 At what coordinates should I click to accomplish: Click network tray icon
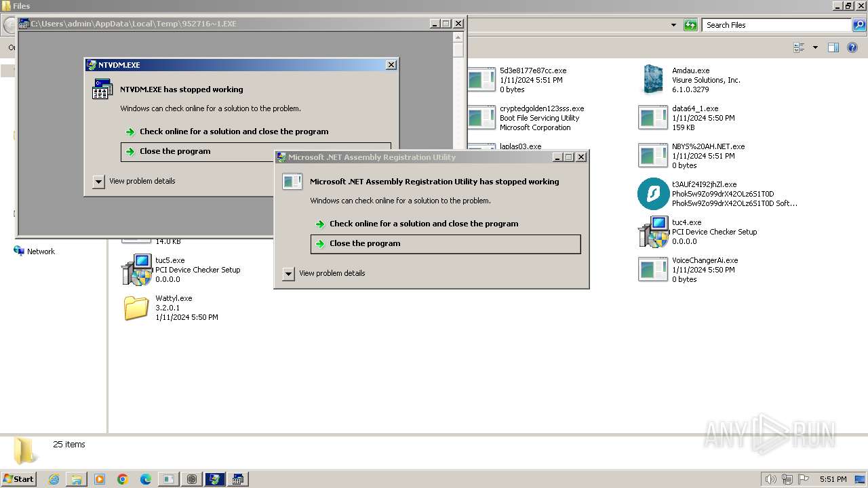(787, 479)
